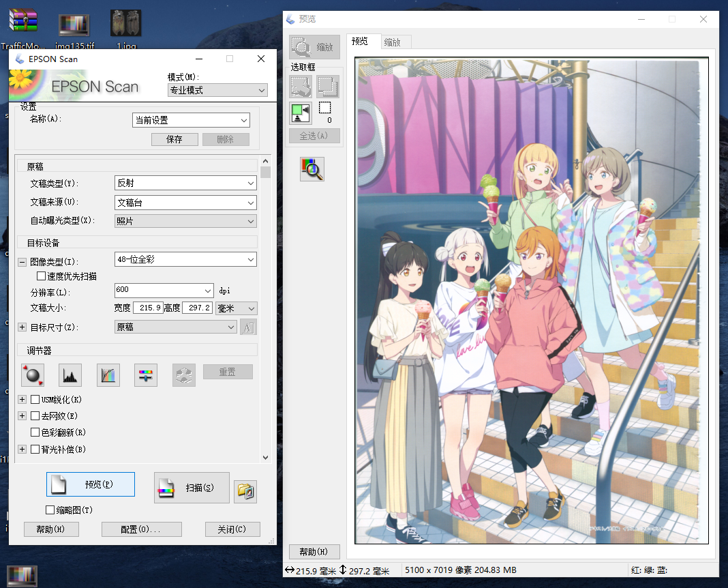Click the 配置(O)... button
The image size is (728, 588).
[142, 529]
